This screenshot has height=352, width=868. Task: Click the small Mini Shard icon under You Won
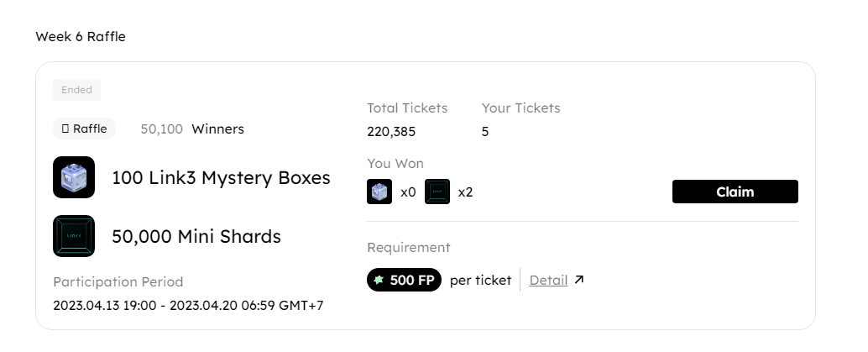click(437, 192)
